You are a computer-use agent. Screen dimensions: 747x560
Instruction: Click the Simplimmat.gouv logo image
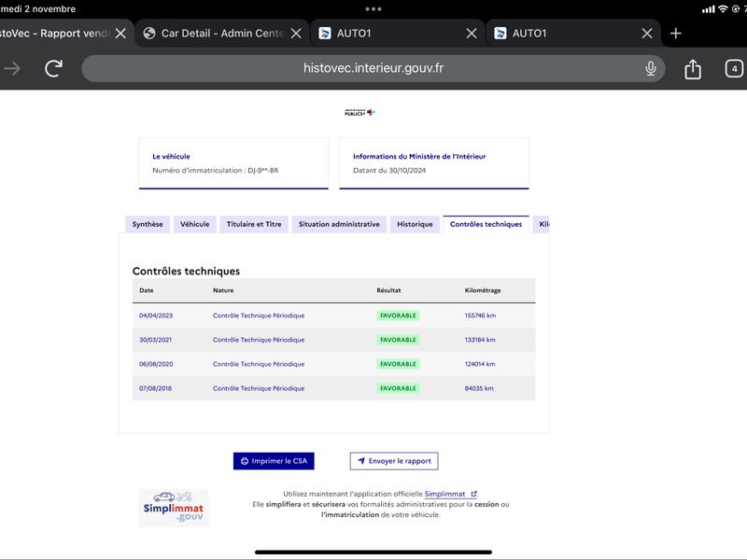174,508
